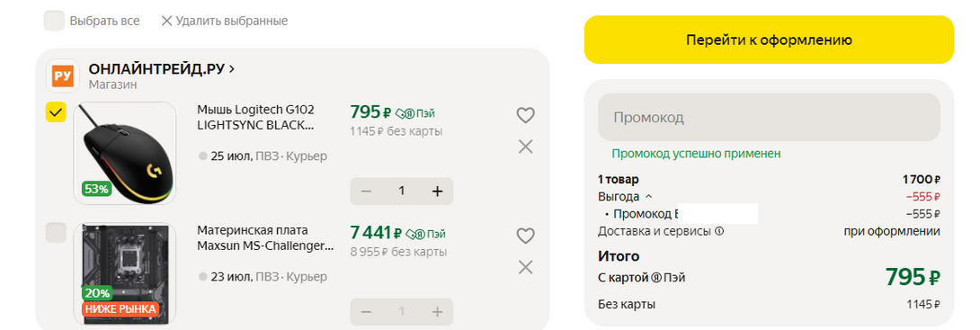980x330 pixels.
Task: Check the Maxsun motherboard checkbox
Action: pyautogui.click(x=57, y=233)
